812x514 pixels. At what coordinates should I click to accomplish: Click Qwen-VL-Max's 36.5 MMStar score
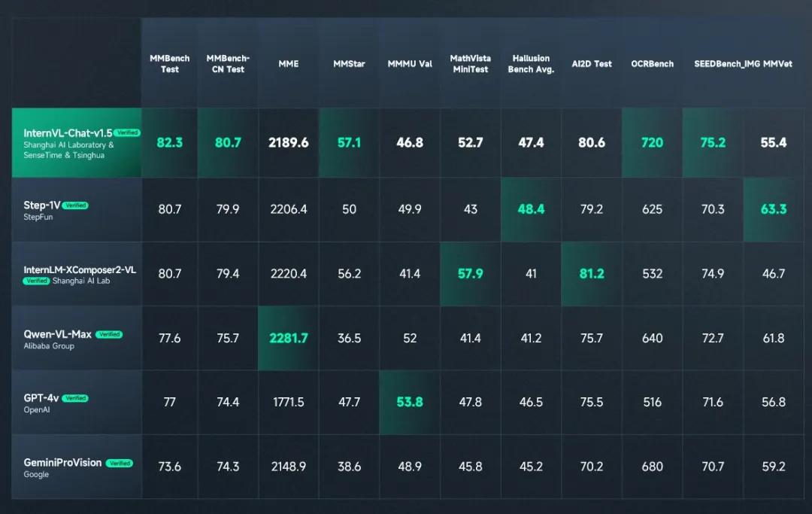click(349, 339)
